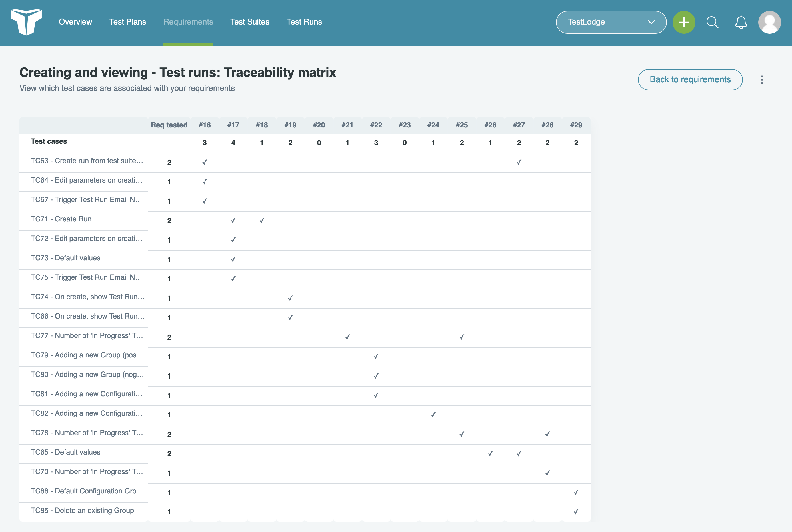This screenshot has width=792, height=532.
Task: Expand the TestLodge project dropdown
Action: click(611, 22)
